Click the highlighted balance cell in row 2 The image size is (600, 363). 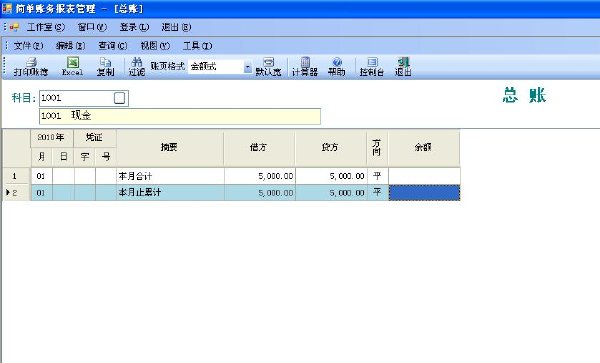(x=424, y=193)
